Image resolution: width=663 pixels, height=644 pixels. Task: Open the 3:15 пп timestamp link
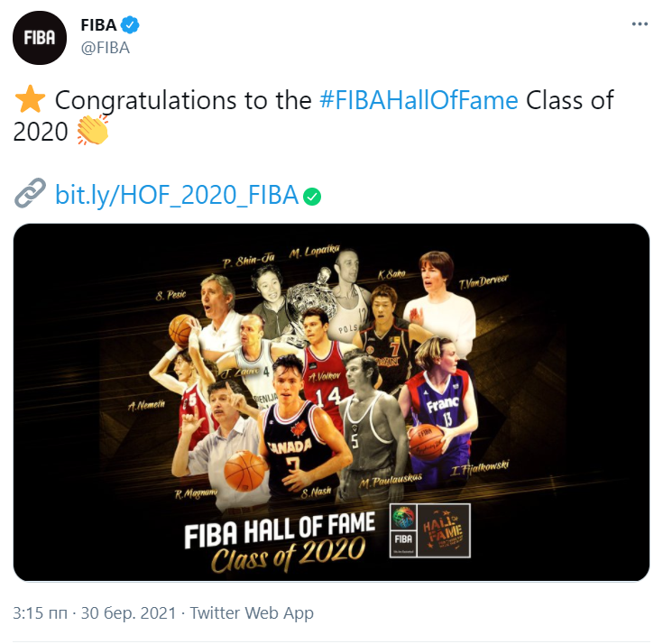(41, 612)
